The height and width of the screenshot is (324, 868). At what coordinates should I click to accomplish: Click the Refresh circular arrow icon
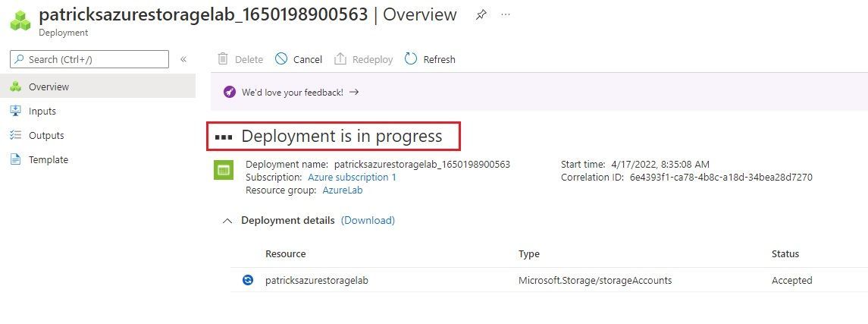[411, 58]
